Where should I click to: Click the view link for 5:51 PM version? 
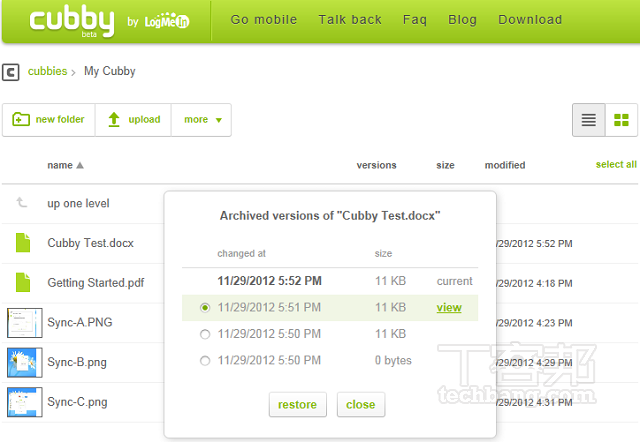449,307
